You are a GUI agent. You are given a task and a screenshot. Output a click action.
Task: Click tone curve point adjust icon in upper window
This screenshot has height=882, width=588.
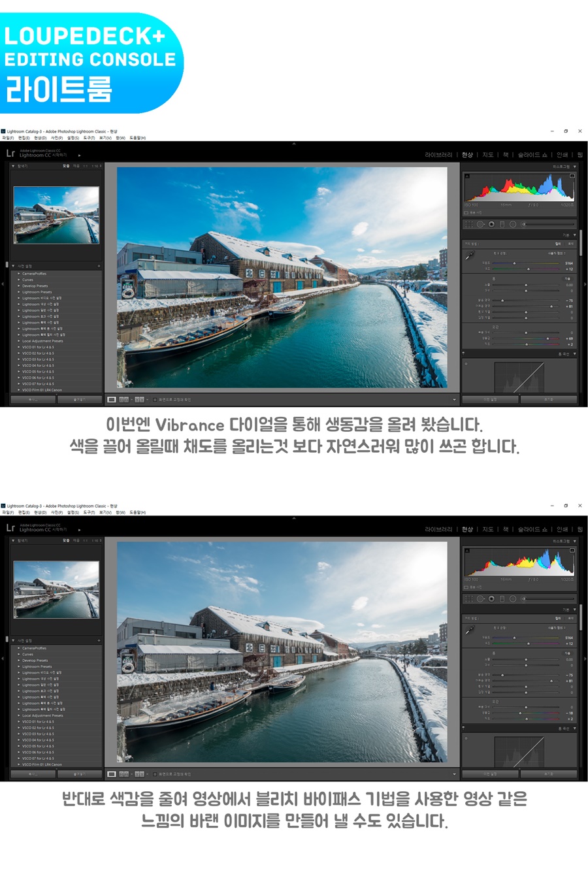pos(466,363)
